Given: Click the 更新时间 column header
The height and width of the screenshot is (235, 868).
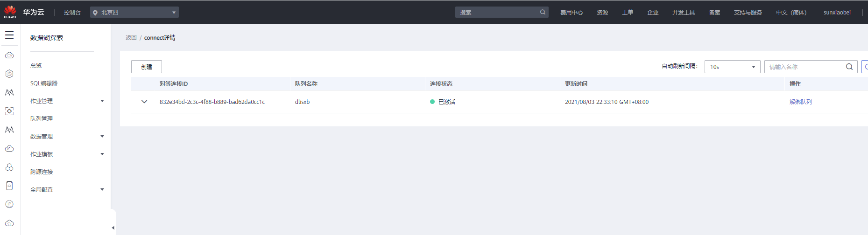Looking at the screenshot, I should pos(576,84).
